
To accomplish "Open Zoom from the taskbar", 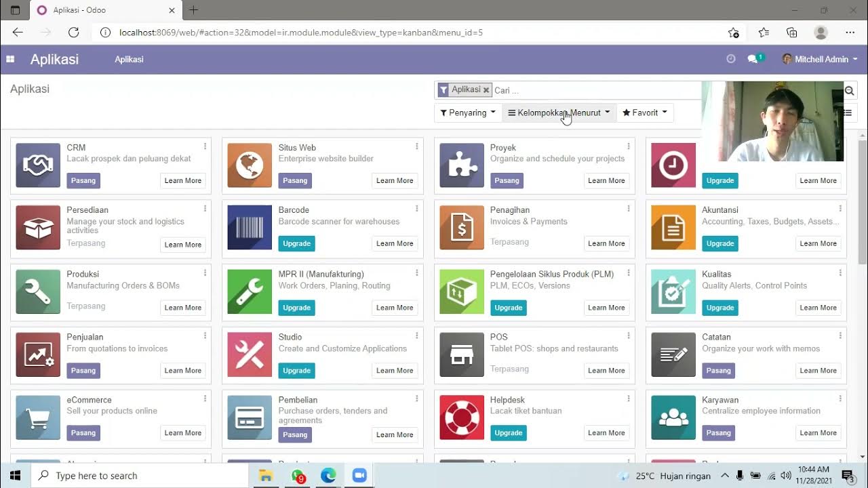I will [x=359, y=476].
